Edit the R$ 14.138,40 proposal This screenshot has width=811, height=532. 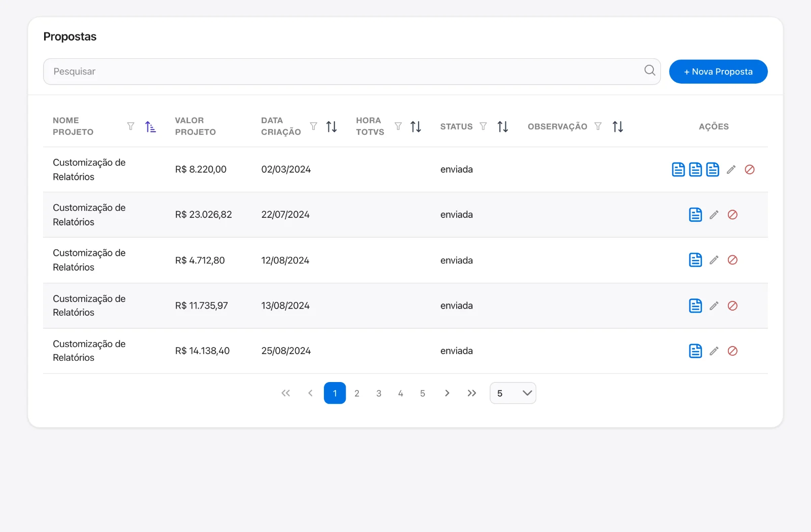click(714, 351)
